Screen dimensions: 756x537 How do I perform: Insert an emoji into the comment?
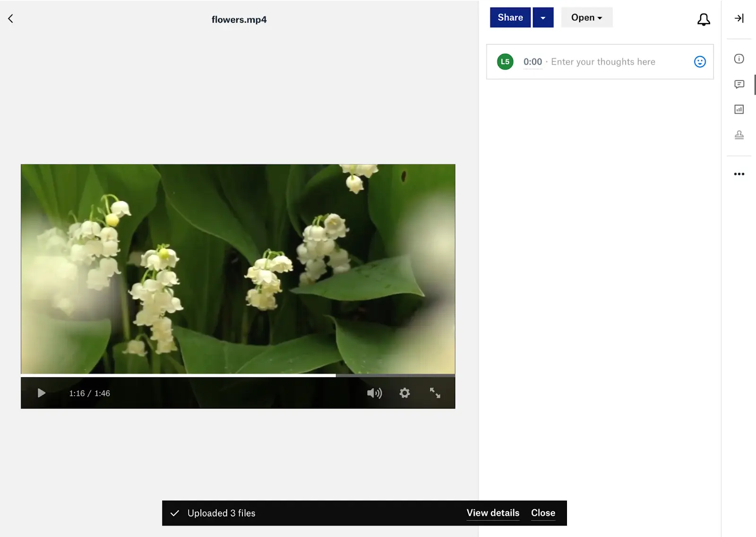coord(700,61)
